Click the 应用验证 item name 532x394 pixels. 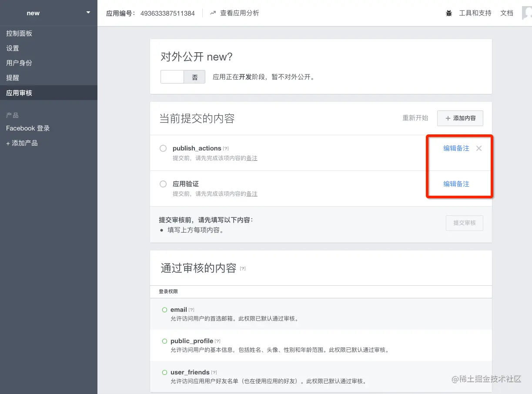(186, 184)
